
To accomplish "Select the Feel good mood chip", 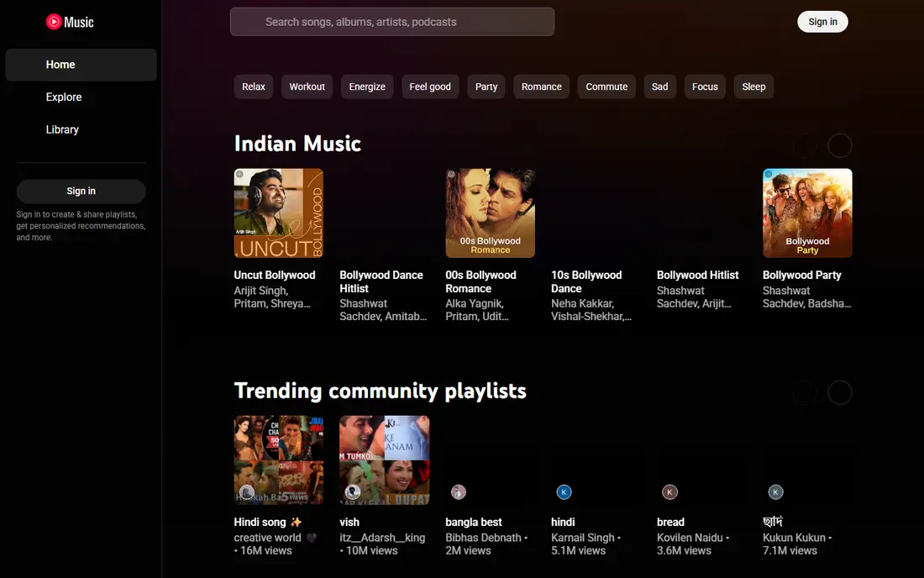I will click(x=430, y=87).
